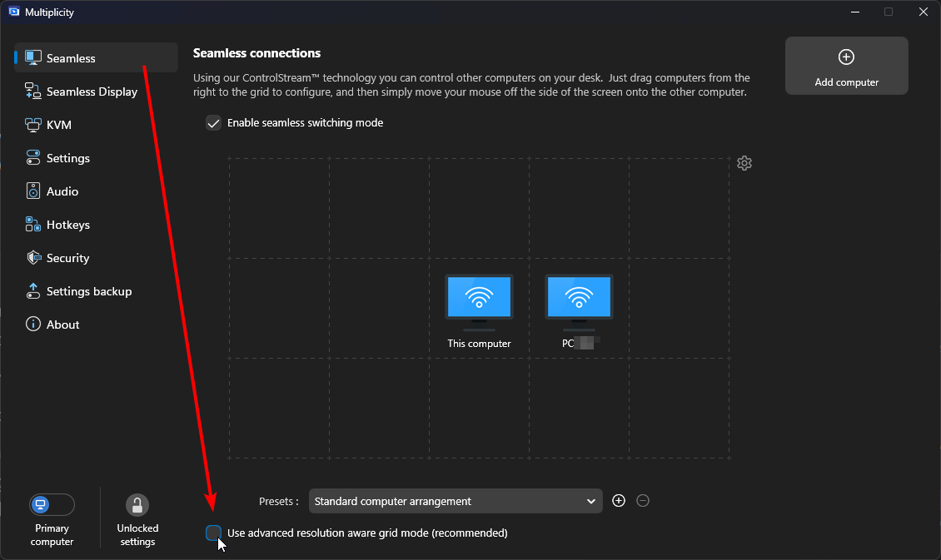
Task: Open the Seamless Display section
Action: tap(92, 92)
